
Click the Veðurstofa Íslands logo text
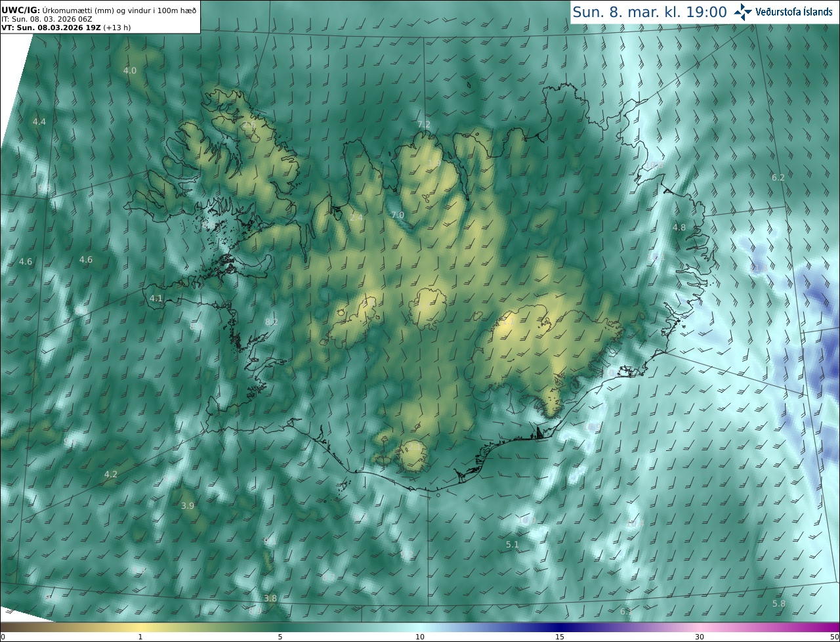794,12
